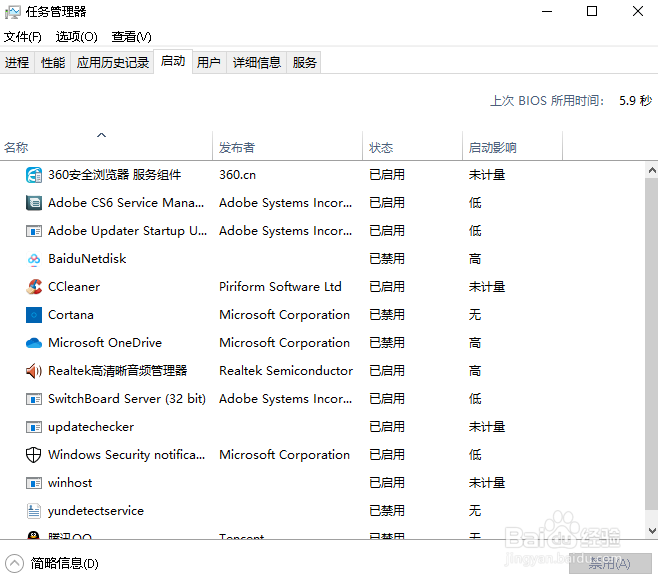Select the 启动 tab

[x=173, y=61]
